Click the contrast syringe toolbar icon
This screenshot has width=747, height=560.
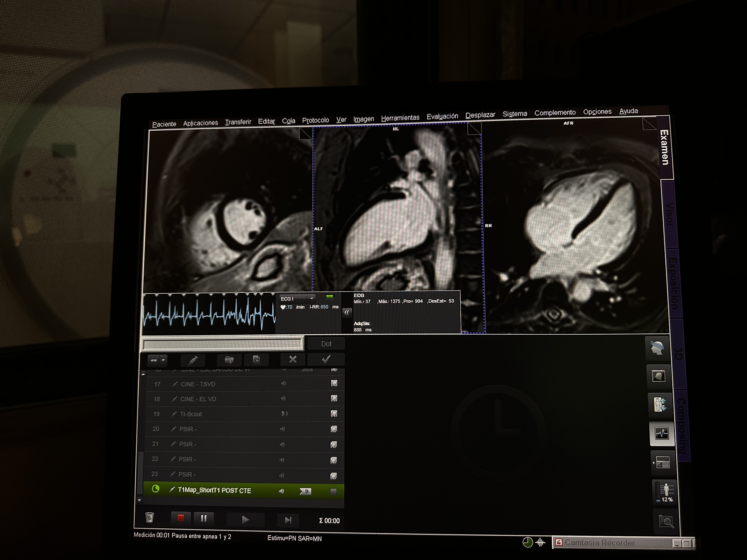(193, 360)
